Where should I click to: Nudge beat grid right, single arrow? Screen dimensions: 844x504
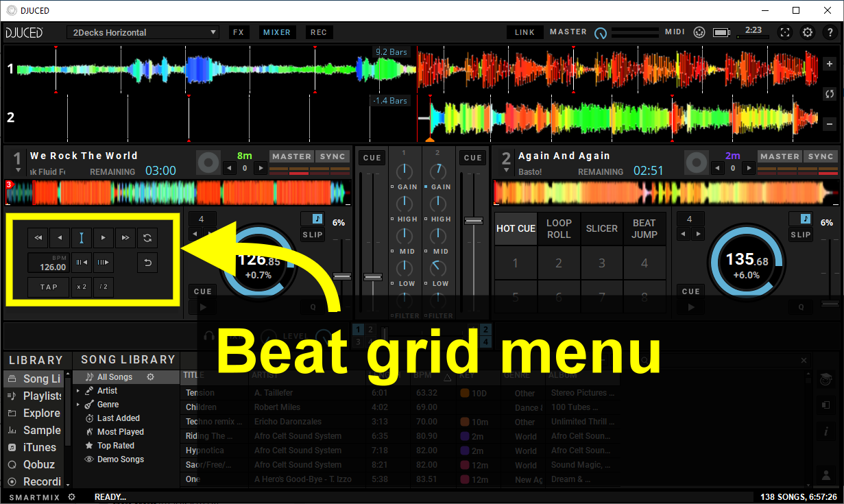pyautogui.click(x=104, y=238)
